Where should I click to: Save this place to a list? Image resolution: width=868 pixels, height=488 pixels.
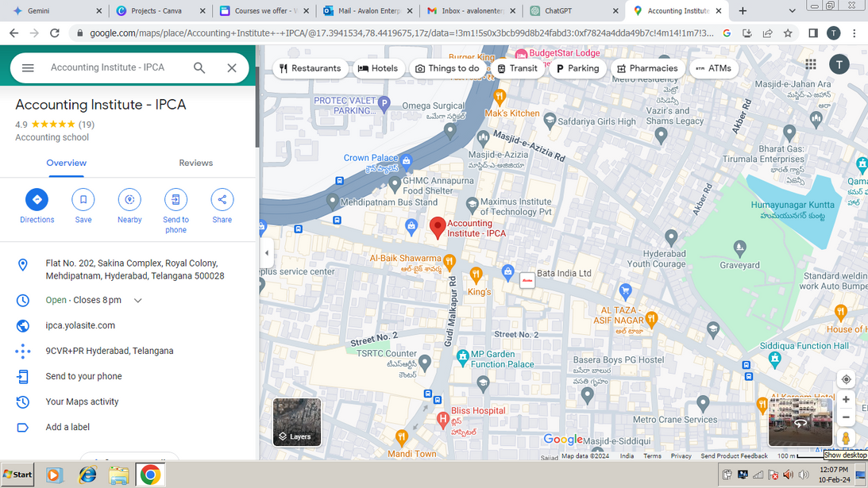click(83, 200)
